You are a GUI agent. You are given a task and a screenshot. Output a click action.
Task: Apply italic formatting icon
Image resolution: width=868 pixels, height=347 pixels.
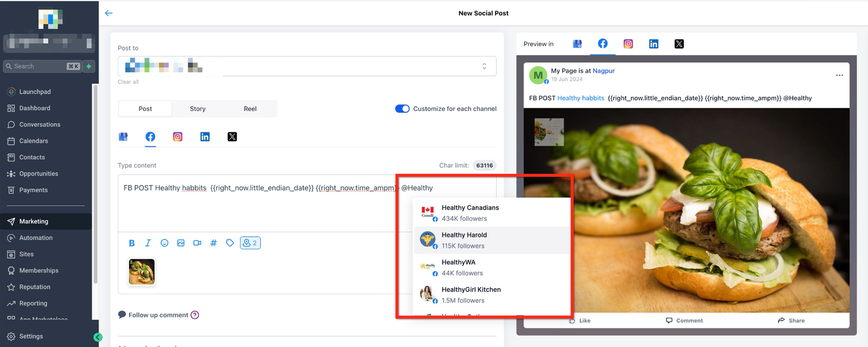[x=148, y=243]
